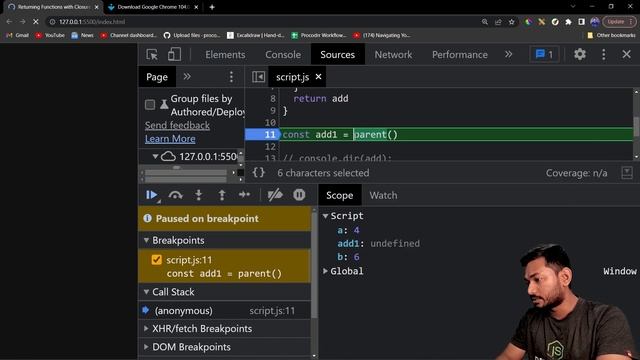
Task: Click the Send feedback link
Action: (178, 125)
